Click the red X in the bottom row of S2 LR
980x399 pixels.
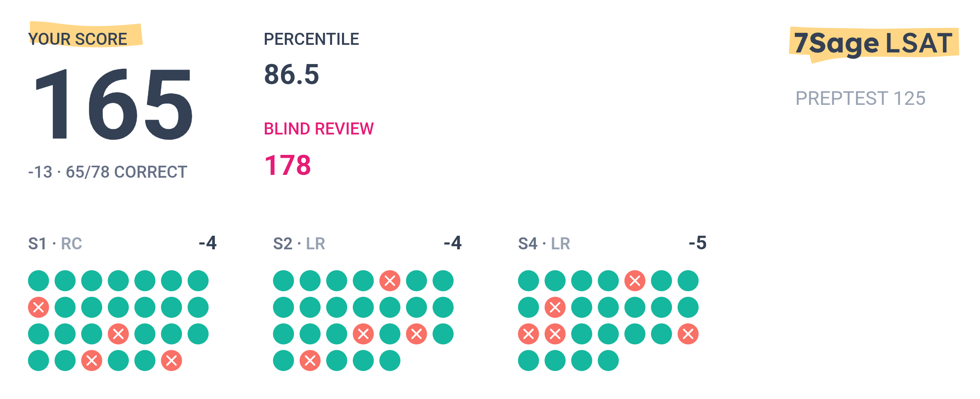[310, 361]
